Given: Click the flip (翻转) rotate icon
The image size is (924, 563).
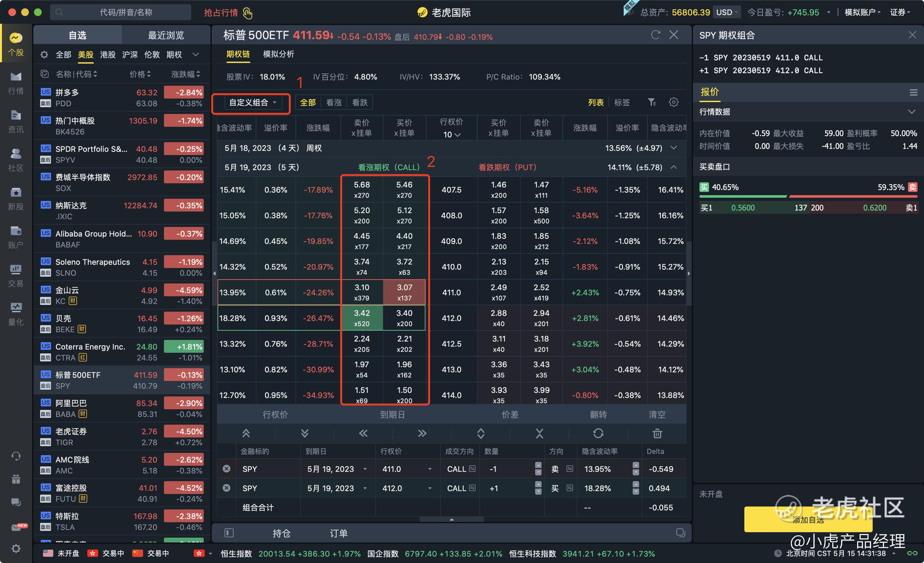Looking at the screenshot, I should tap(598, 434).
